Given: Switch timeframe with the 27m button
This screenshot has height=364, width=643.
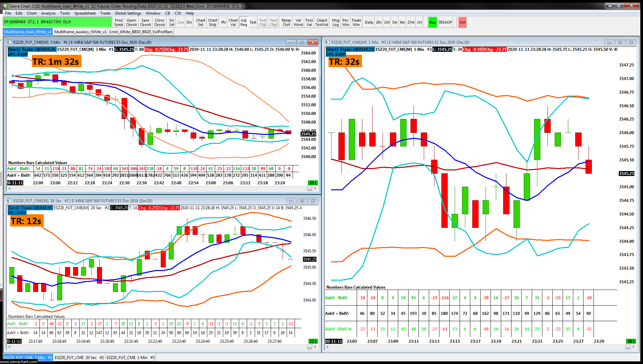Looking at the screenshot, I should click(411, 22).
